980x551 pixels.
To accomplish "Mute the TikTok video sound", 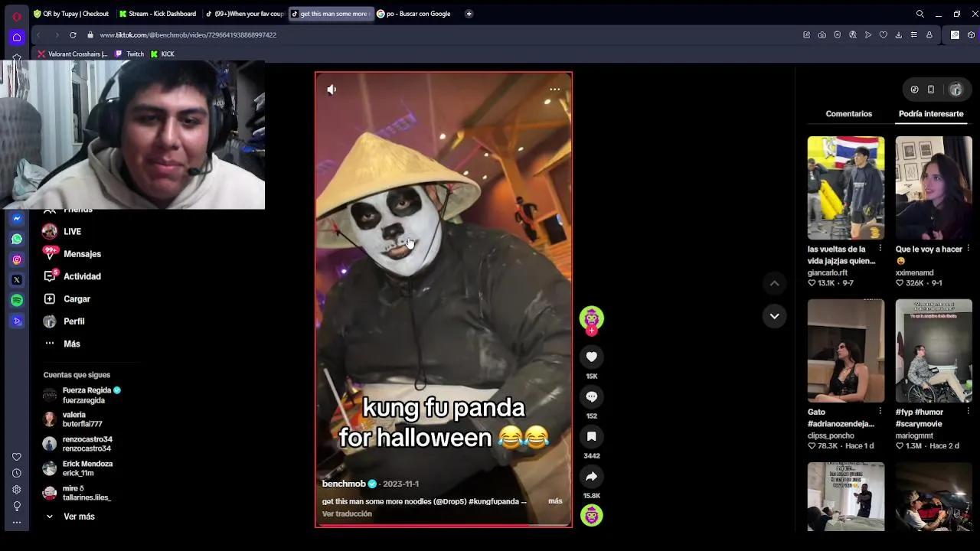I will pos(332,90).
